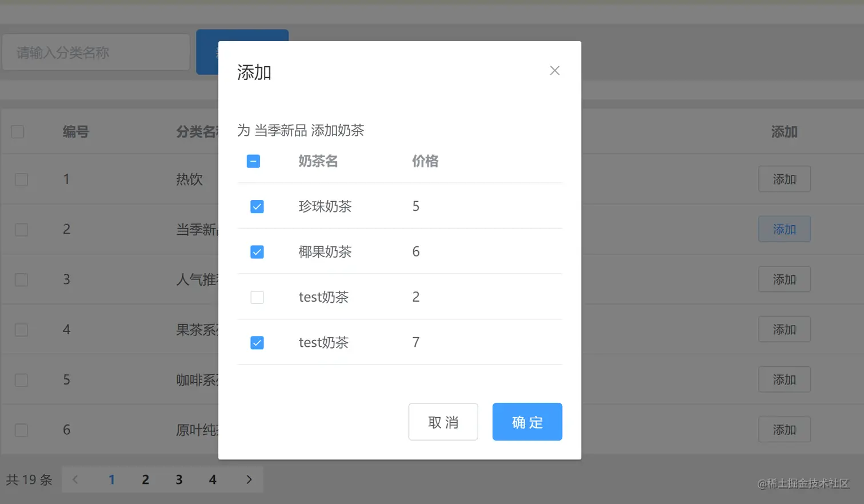Screen dimensions: 864x504
Task: Uncheck the 珍珠奶茶 checkbox
Action: pyautogui.click(x=257, y=206)
